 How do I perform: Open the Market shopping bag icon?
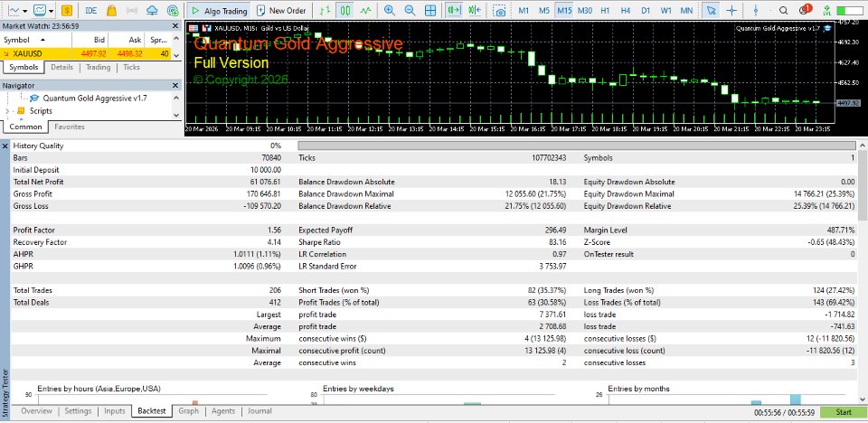[111, 10]
